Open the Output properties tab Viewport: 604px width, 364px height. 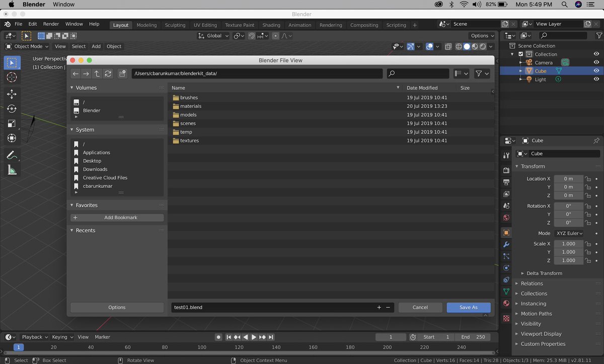(506, 182)
